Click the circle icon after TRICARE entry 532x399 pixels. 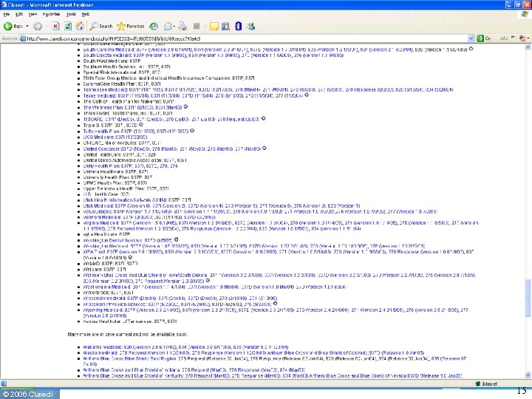(263, 118)
